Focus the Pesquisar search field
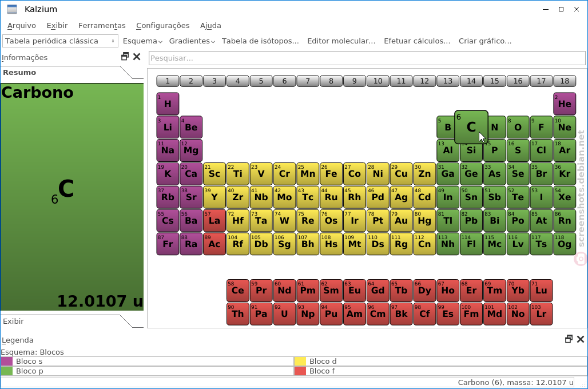The height and width of the screenshot is (389, 588). click(x=367, y=58)
